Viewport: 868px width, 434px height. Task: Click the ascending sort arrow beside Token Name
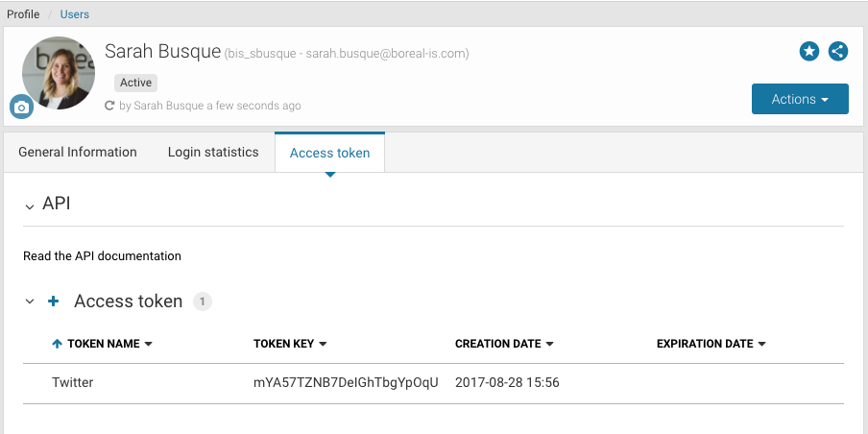[57, 344]
